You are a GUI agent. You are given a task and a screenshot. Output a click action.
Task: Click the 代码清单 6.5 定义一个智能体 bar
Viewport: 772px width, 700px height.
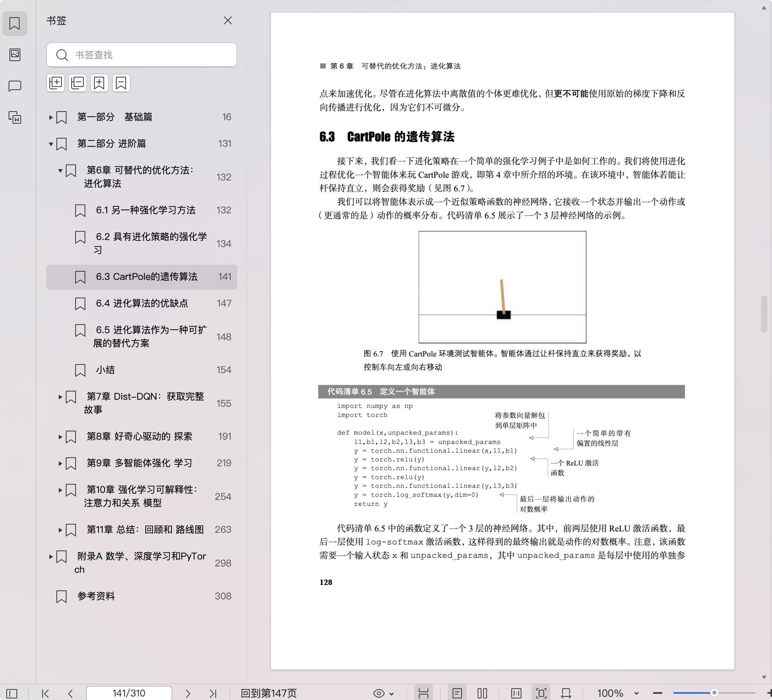501,391
